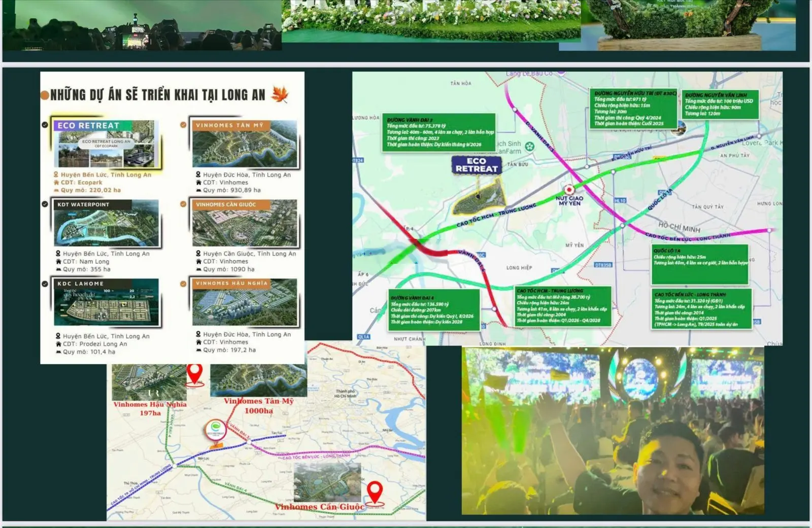
Task: Open the concert selfie photo with LED stage
Action: [x=613, y=431]
